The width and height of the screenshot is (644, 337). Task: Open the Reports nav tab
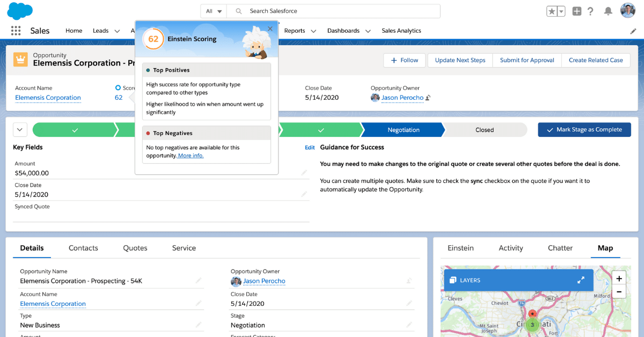[295, 31]
